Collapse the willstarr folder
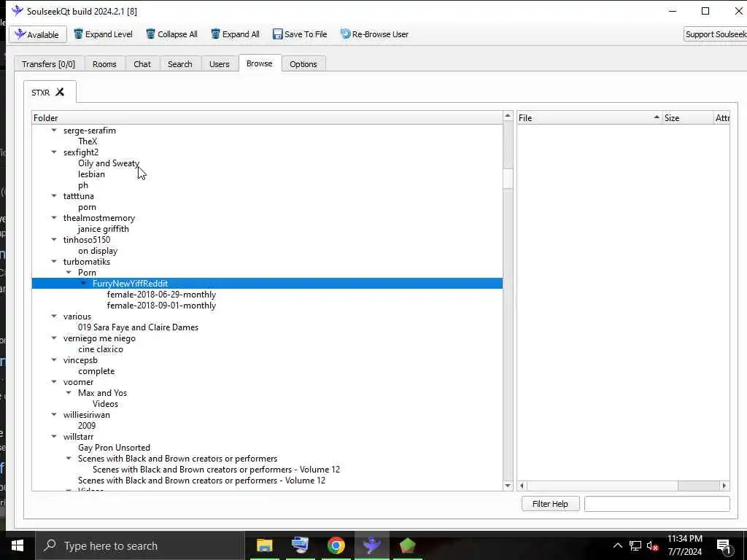The height and width of the screenshot is (560, 747). coord(54,437)
